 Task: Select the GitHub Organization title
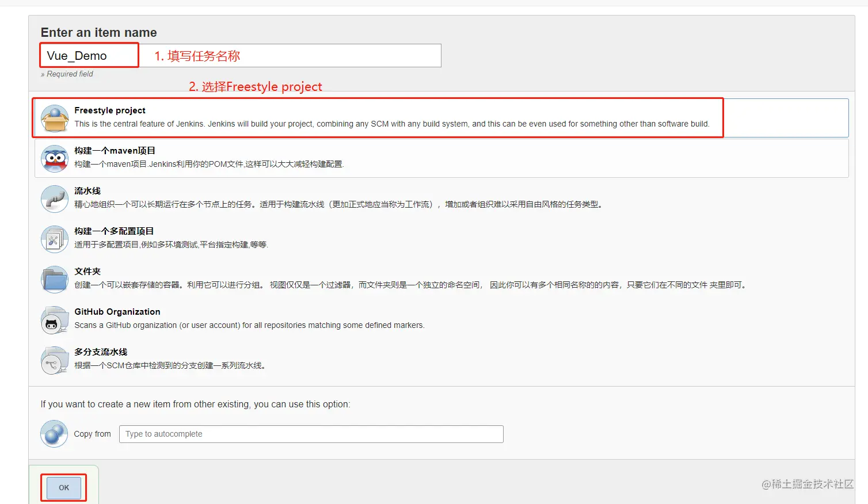(x=117, y=312)
